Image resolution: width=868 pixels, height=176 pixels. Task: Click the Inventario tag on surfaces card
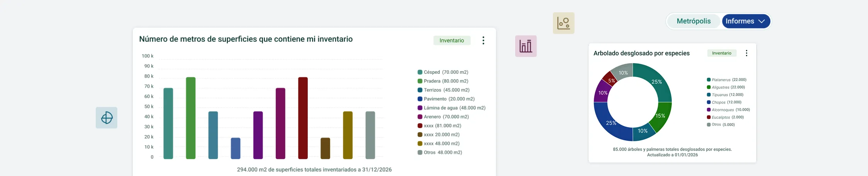point(452,41)
